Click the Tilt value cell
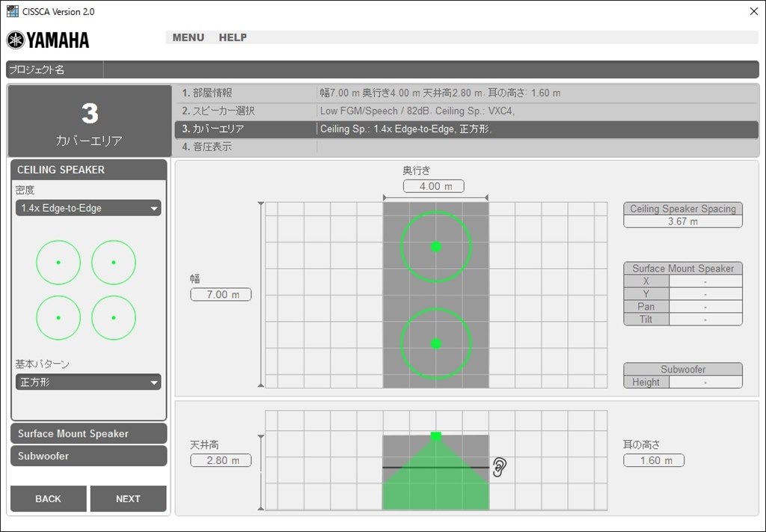 705,319
